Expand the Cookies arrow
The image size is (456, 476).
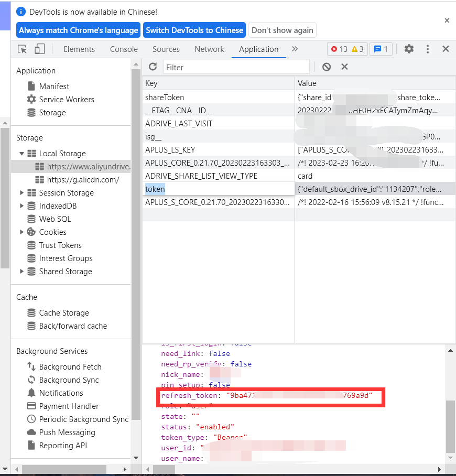click(21, 232)
